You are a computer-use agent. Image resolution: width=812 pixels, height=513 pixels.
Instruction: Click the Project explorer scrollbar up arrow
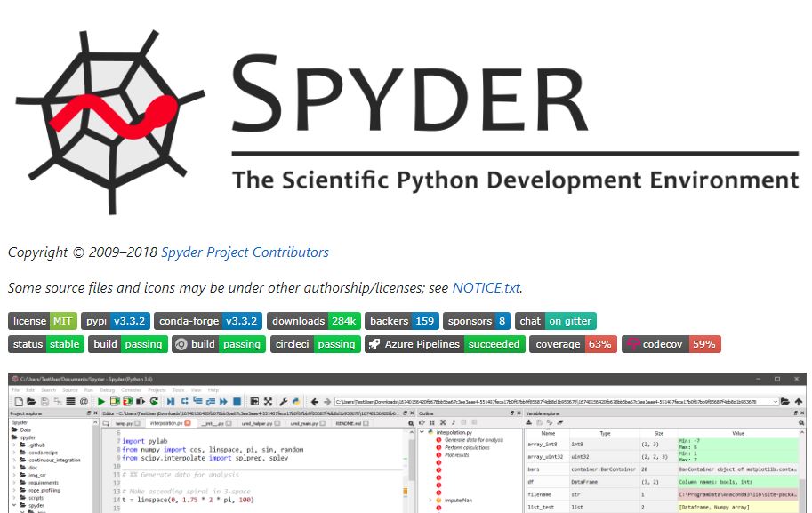[x=95, y=423]
